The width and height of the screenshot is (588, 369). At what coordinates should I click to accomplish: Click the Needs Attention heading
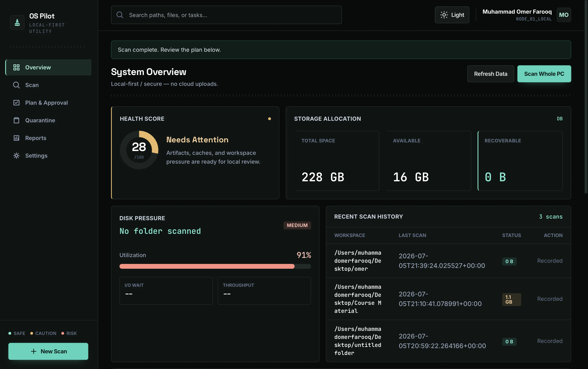[197, 140]
